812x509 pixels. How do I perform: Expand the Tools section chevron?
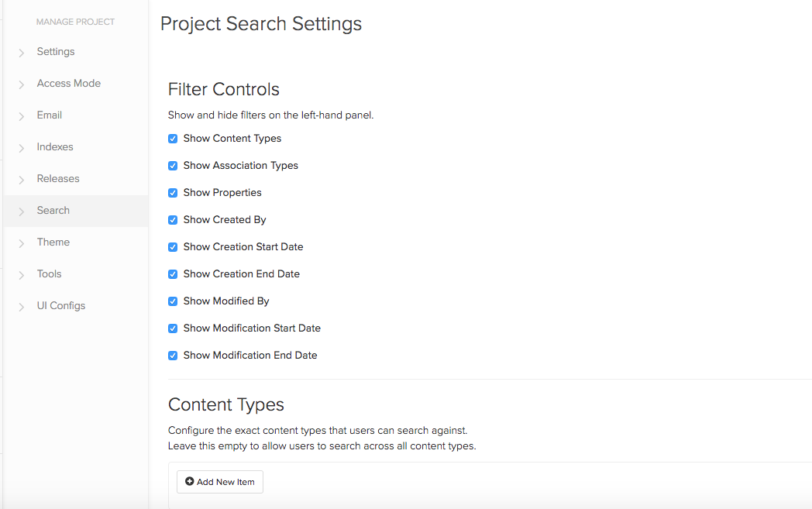[x=21, y=273]
